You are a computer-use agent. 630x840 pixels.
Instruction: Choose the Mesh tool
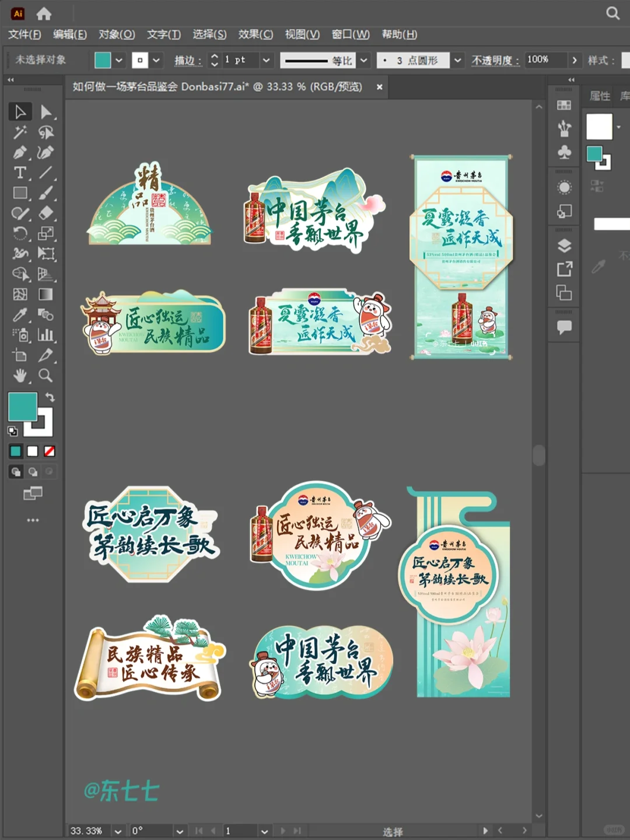pos(20,295)
